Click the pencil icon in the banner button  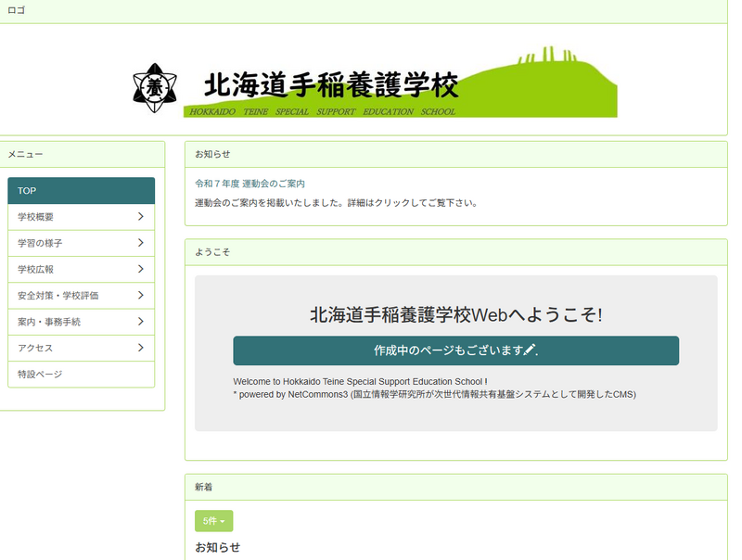(x=530, y=350)
